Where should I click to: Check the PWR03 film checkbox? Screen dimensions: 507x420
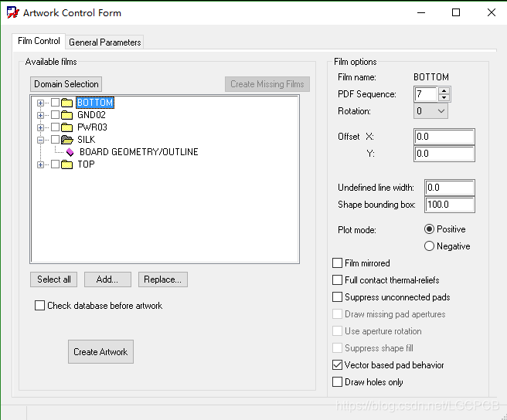(56, 127)
